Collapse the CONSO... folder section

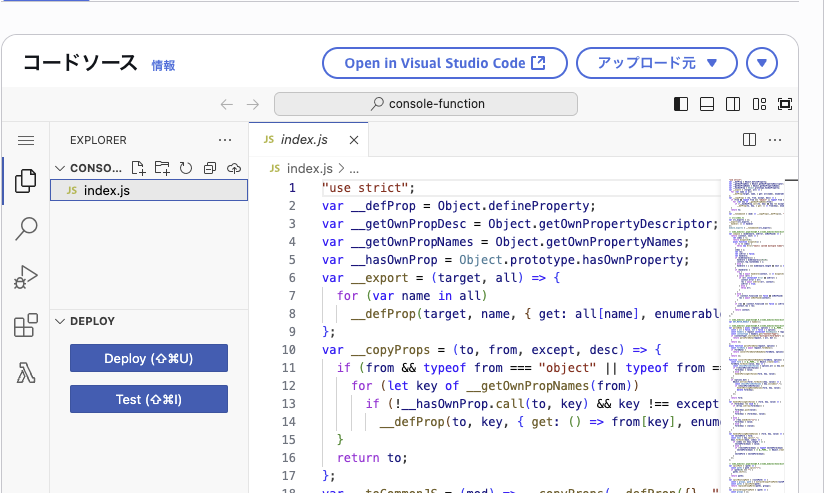(60, 168)
